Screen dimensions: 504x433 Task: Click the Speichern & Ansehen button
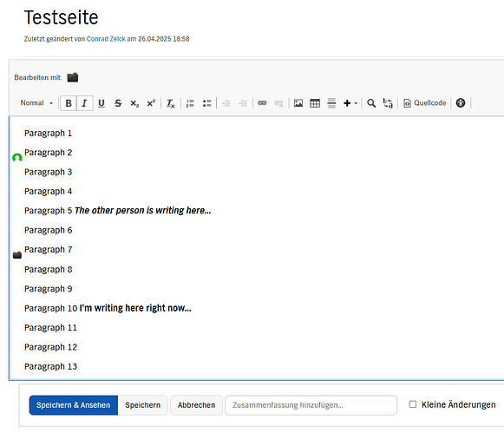pyautogui.click(x=74, y=405)
